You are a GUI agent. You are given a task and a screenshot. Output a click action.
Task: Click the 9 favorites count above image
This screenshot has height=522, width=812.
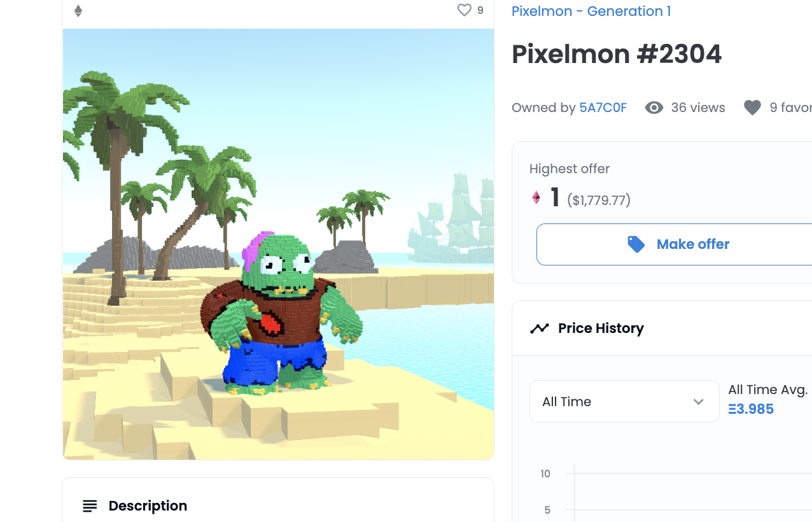[480, 11]
